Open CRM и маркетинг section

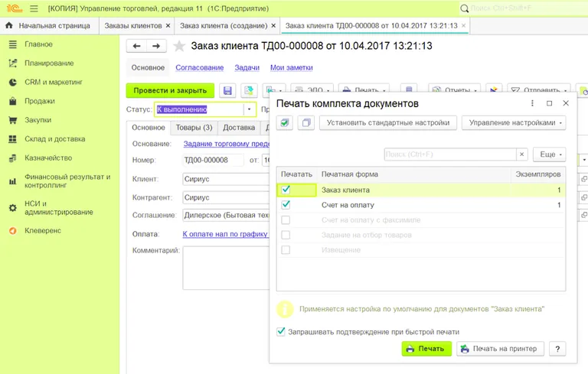[x=54, y=82]
